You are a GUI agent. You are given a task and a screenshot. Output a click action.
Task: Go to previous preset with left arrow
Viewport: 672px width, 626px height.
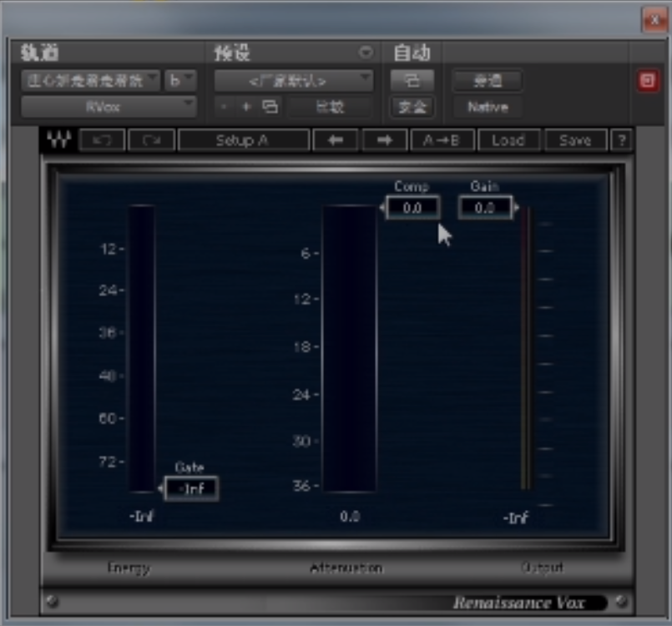(x=336, y=140)
